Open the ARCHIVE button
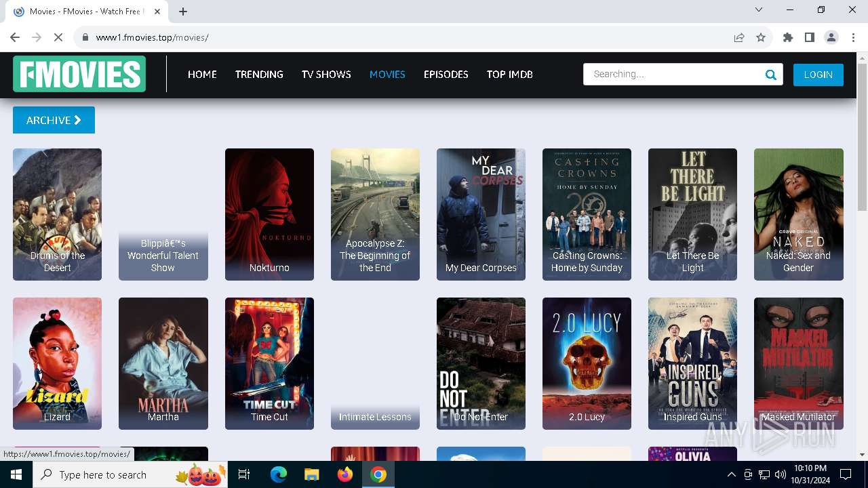This screenshot has height=488, width=868. (x=54, y=120)
